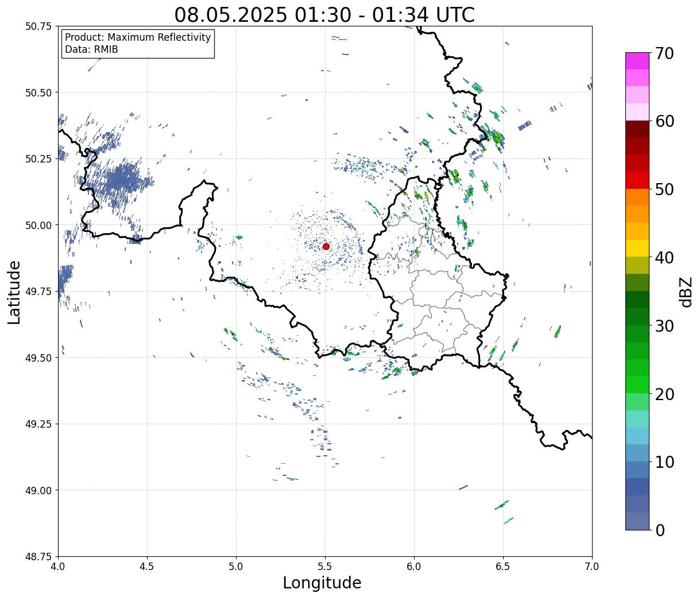Click the latitude tick label '50.25'
Image resolution: width=700 pixels, height=597 pixels.
(38, 158)
